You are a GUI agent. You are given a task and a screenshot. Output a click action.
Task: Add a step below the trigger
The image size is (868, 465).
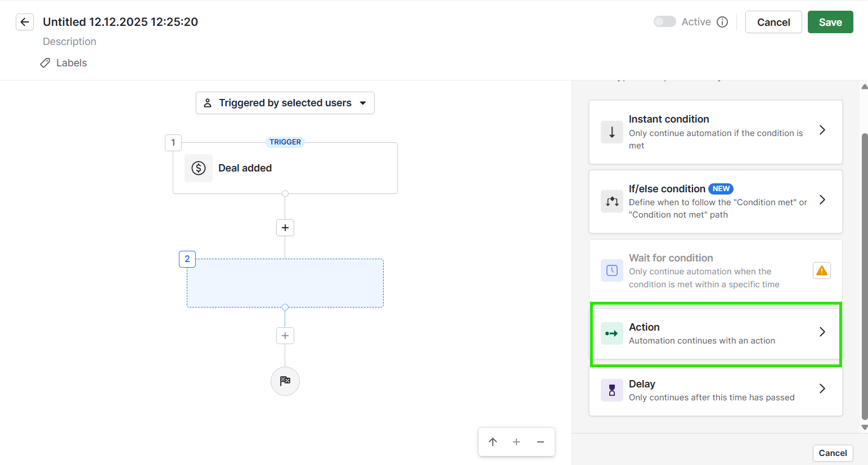285,228
